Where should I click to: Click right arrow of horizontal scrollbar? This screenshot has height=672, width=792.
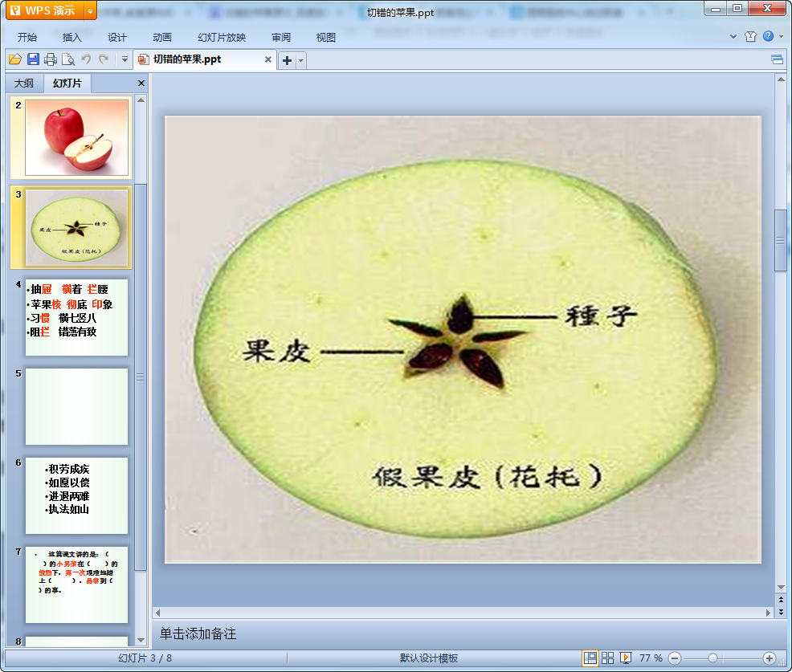768,613
